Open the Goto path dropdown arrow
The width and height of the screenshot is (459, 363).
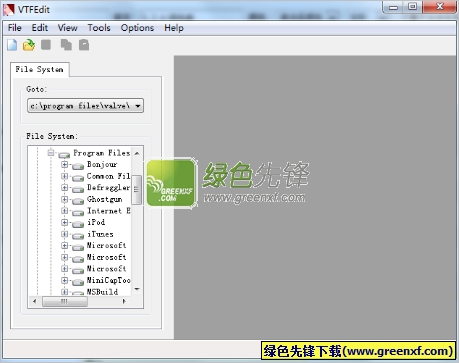138,106
